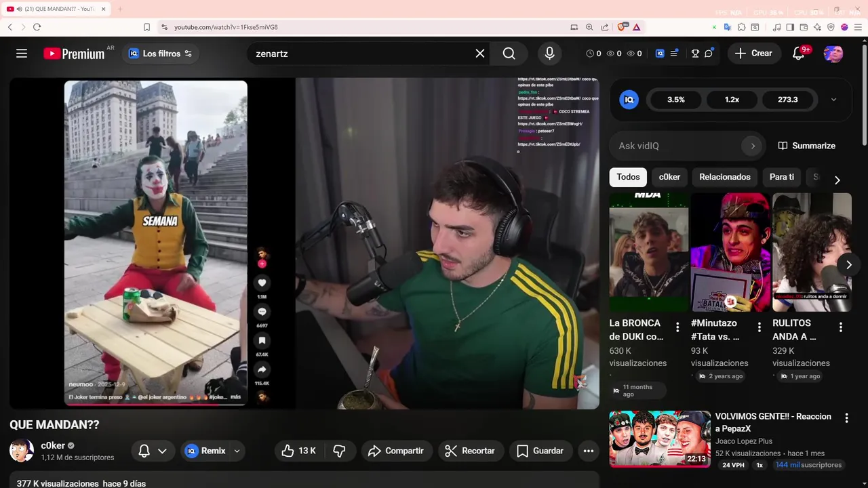The width and height of the screenshot is (868, 488).
Task: Open La BRONCA de DUKI short thumbnail
Action: (x=649, y=252)
